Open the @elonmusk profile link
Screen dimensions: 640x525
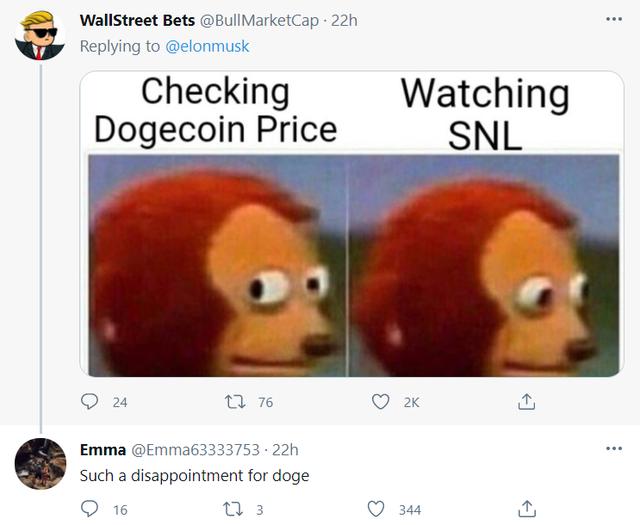click(x=207, y=46)
